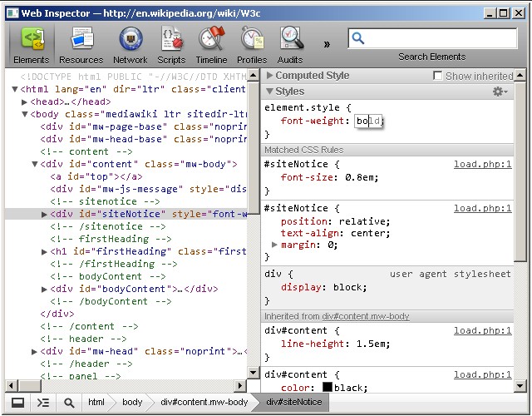Viewport: 532px width, 416px height.
Task: Expand the h1 firstHeading node
Action: tap(44, 251)
